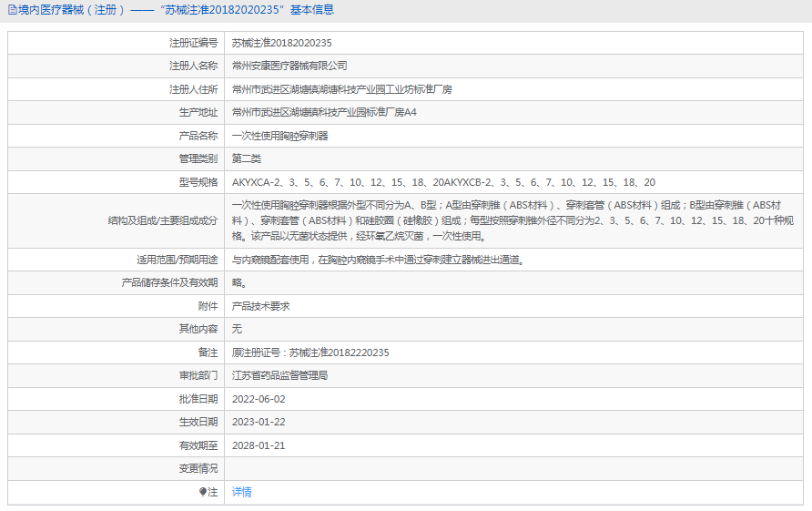Image resolution: width=812 pixels, height=511 pixels.
Task: Click production address value ending in 厂房A4
Action: pos(324,112)
